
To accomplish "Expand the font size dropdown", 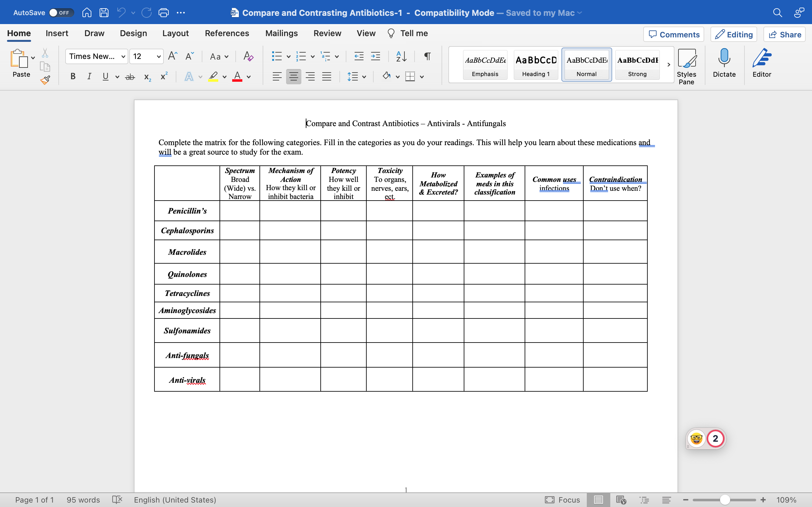I will click(x=158, y=56).
